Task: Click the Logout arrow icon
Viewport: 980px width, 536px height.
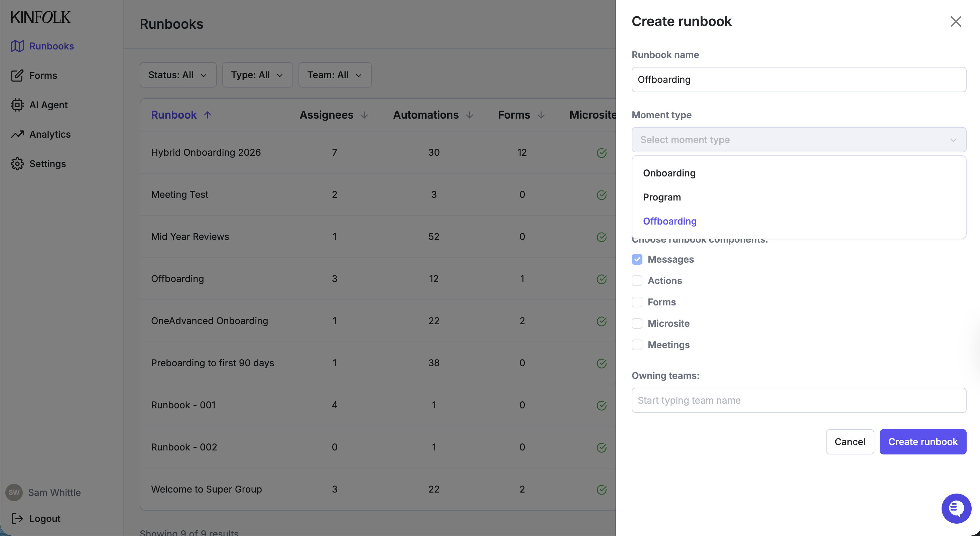Action: coord(17,519)
